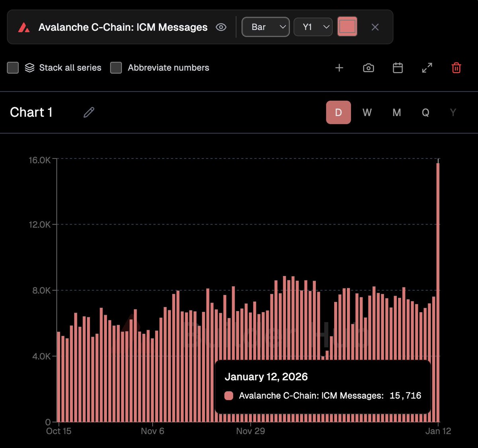Click the Jan 12 x-axis label

tap(438, 431)
